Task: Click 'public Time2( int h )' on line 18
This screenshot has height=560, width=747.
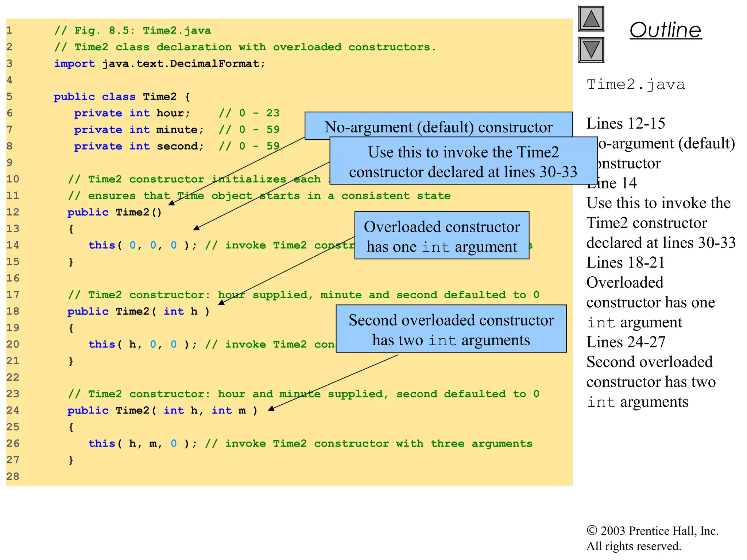Action: point(139,311)
